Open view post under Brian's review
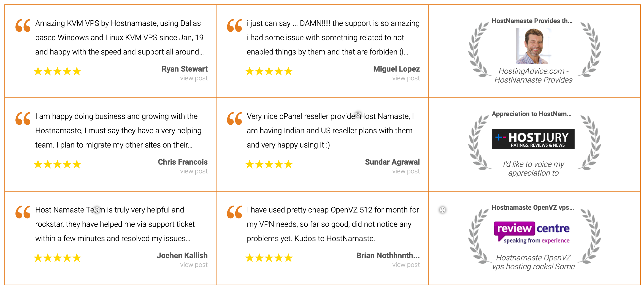Viewport: 644px width, 289px height. coord(406,265)
